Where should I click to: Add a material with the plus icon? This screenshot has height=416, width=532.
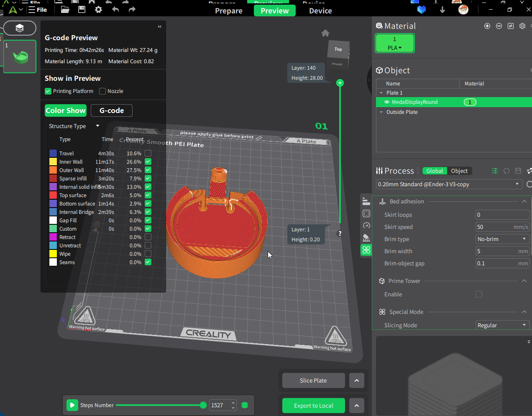[487, 26]
